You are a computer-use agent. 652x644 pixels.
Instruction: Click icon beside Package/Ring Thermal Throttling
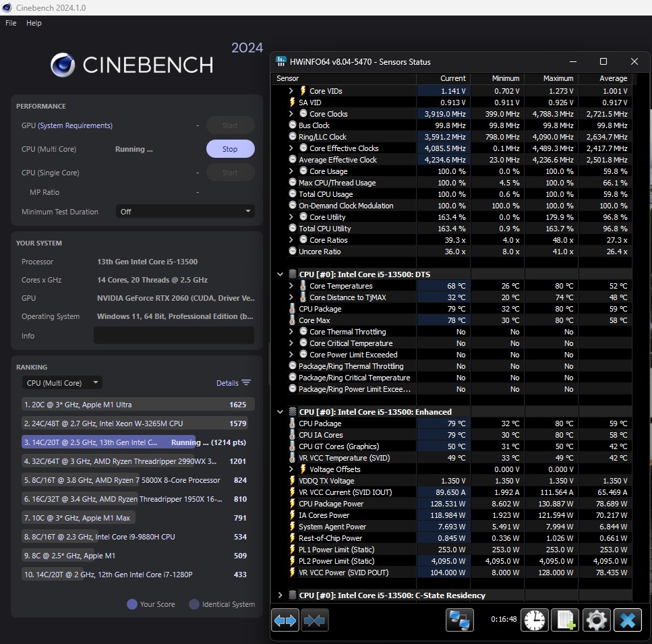(293, 366)
